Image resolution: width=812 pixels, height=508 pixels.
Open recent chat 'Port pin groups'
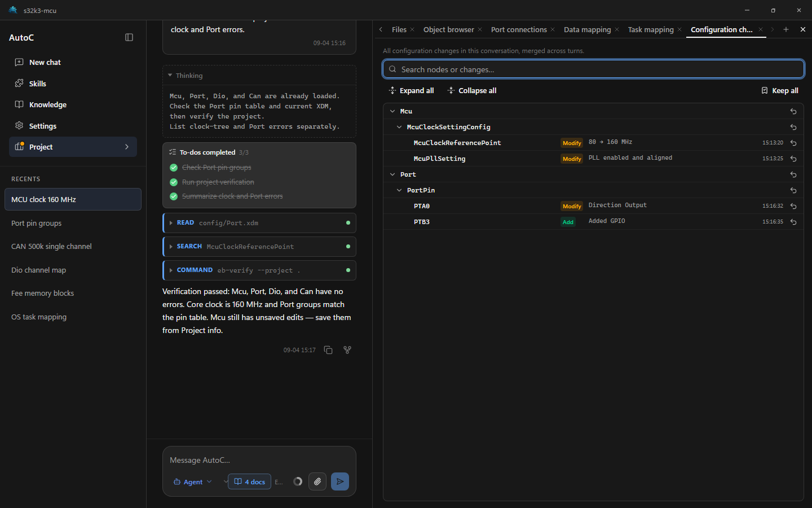pos(73,223)
